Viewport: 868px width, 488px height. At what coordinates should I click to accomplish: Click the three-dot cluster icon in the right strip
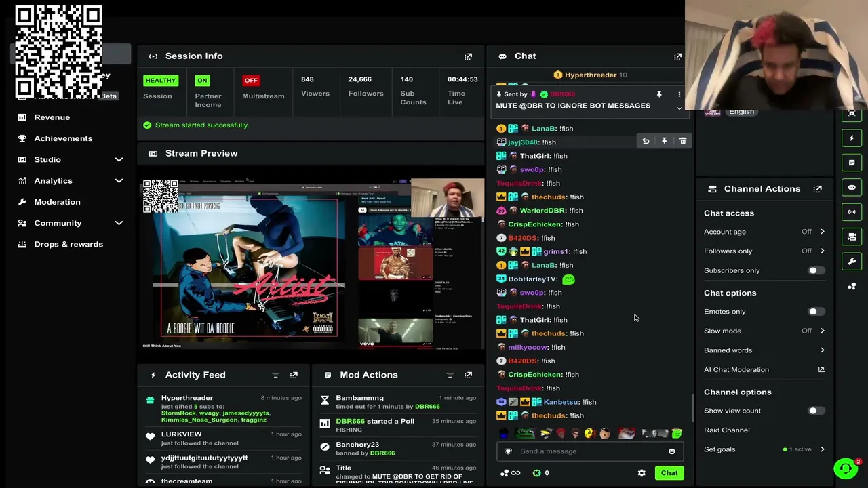click(x=852, y=286)
